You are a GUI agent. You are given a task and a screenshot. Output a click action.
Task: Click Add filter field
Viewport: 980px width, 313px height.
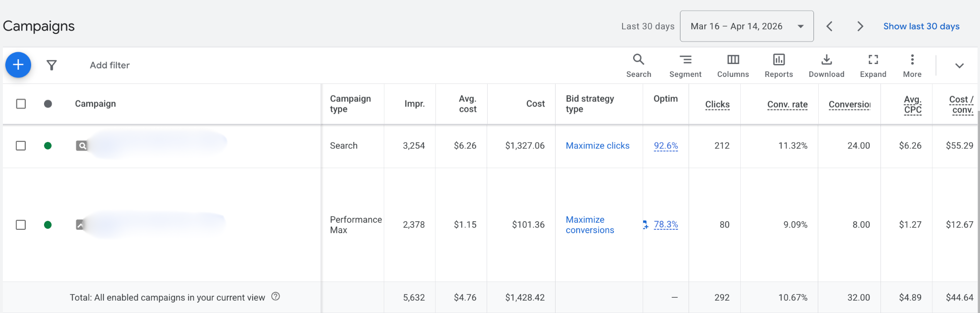click(x=110, y=65)
